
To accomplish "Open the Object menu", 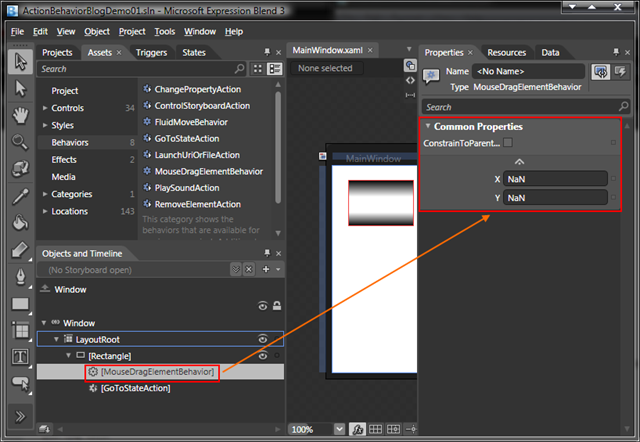I will 97,31.
